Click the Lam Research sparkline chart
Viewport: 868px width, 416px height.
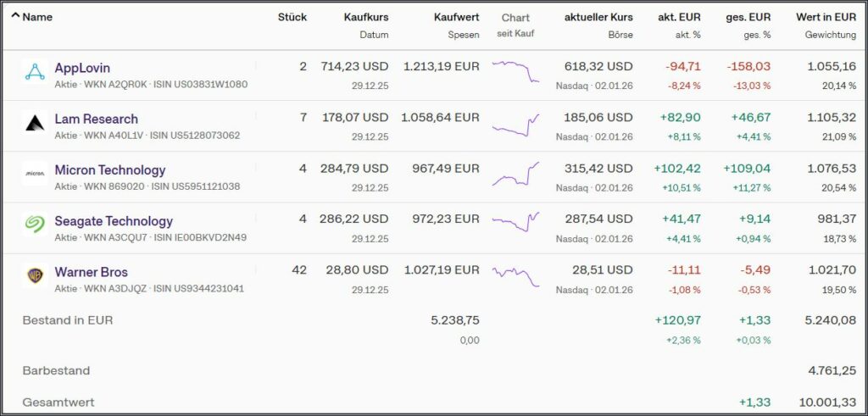point(515,125)
